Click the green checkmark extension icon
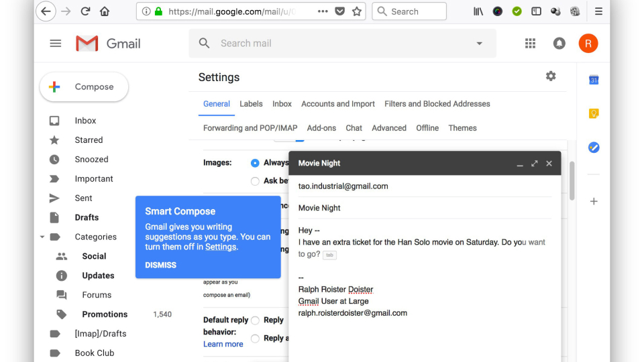Viewport: 644px width, 362px height. click(517, 11)
